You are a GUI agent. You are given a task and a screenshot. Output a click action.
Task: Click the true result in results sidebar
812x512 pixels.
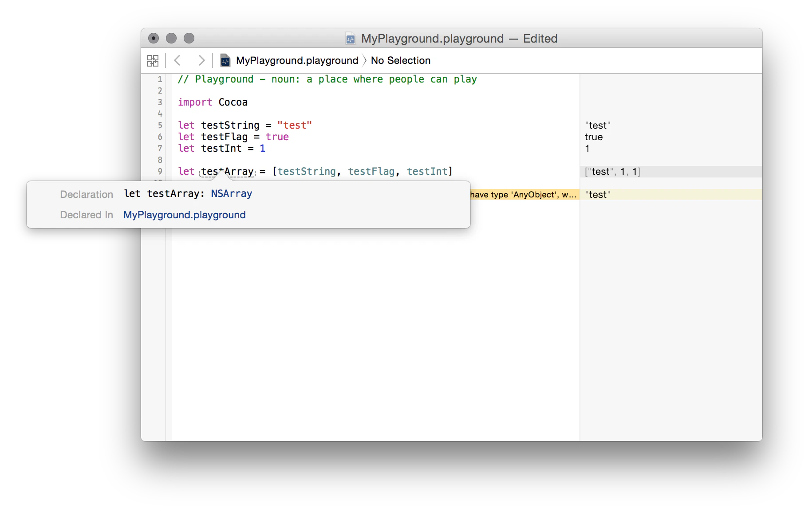click(594, 137)
